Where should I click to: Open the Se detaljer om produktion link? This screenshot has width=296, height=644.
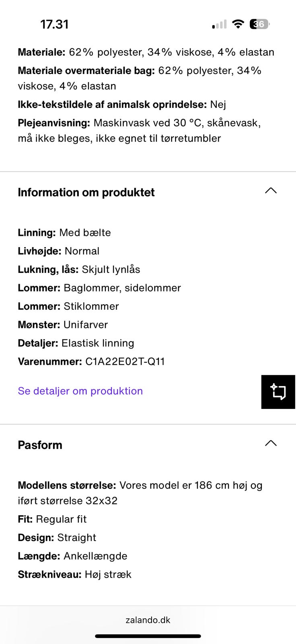pyautogui.click(x=80, y=391)
